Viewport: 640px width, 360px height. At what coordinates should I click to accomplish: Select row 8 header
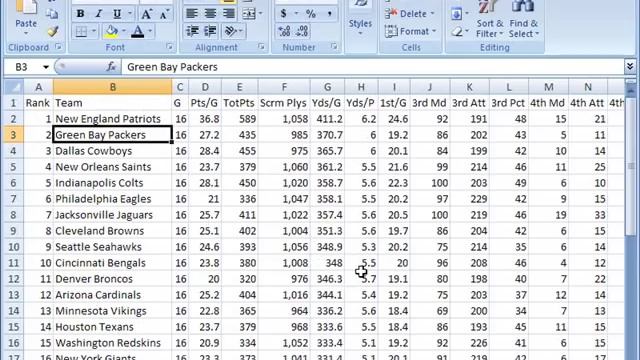(x=13, y=215)
